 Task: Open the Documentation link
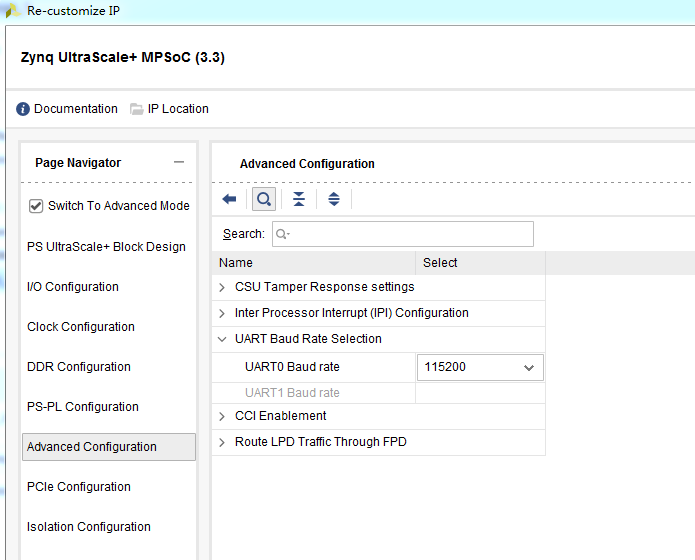click(76, 109)
